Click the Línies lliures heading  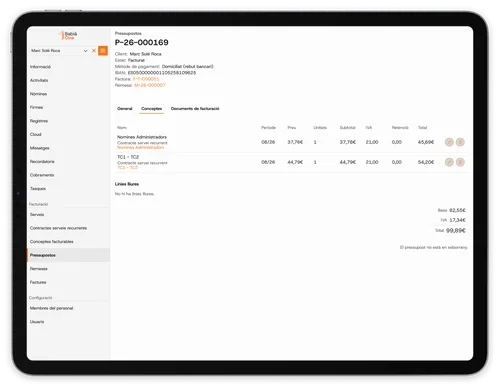pyautogui.click(x=127, y=184)
